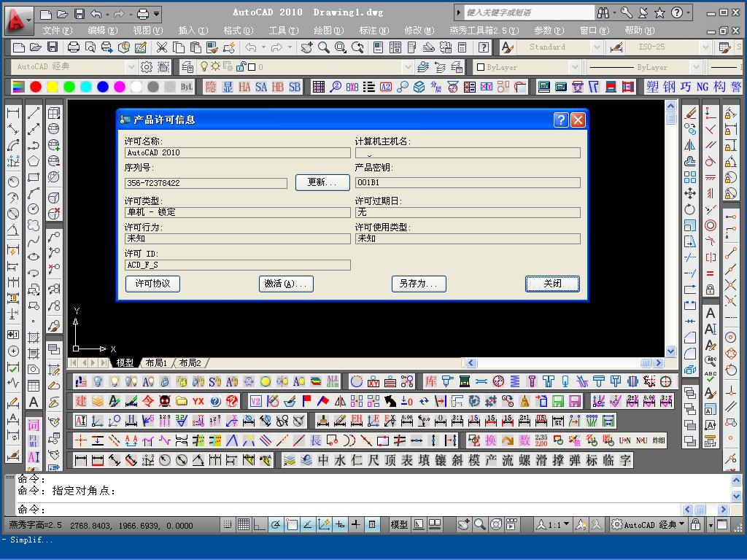Click the 关闭 button in license dialog
This screenshot has height=560, width=747.
click(553, 284)
